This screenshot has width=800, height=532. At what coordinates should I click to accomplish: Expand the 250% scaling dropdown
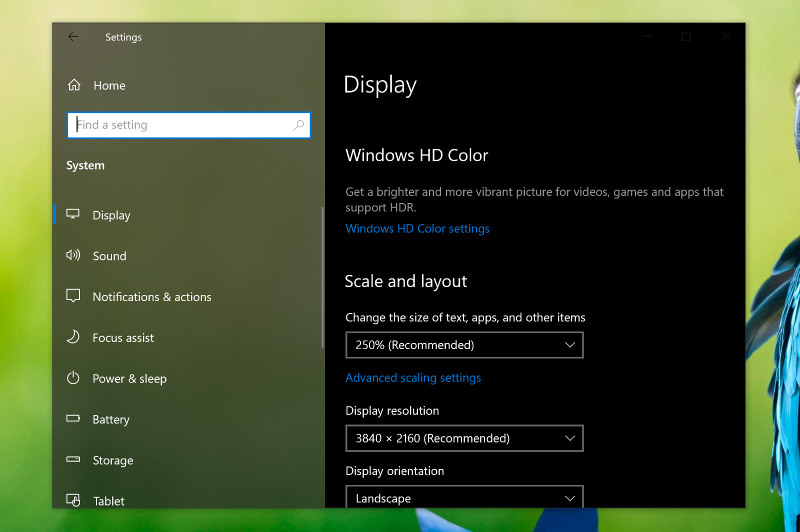point(464,345)
